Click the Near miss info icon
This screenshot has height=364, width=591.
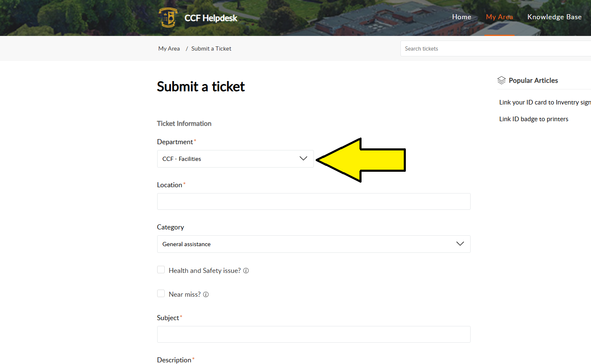tap(206, 295)
